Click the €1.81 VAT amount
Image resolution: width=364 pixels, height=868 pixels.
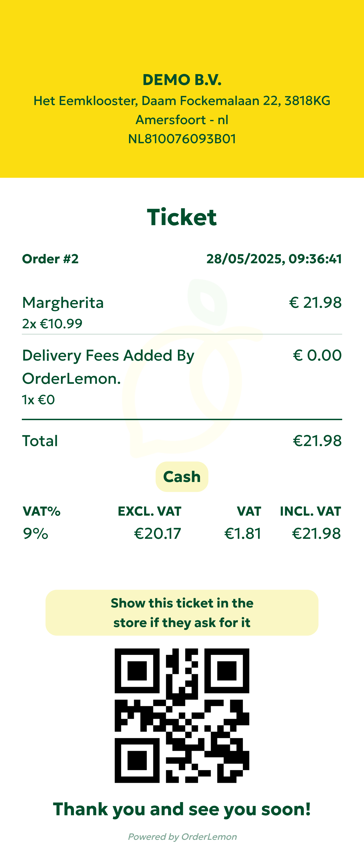[243, 533]
